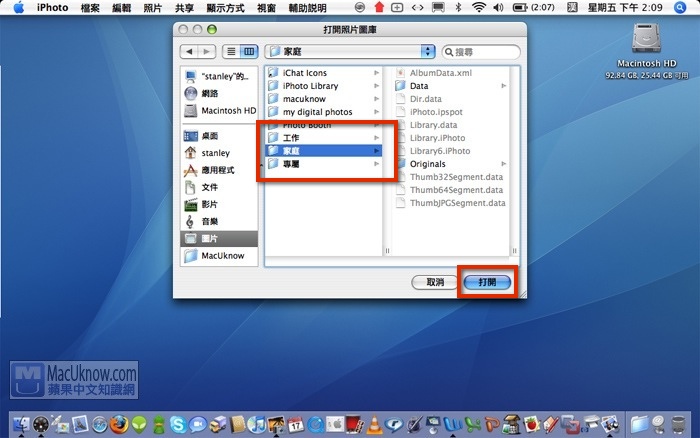Open the 家庭 folder path pop-up menu
700x438 pixels.
pos(350,52)
